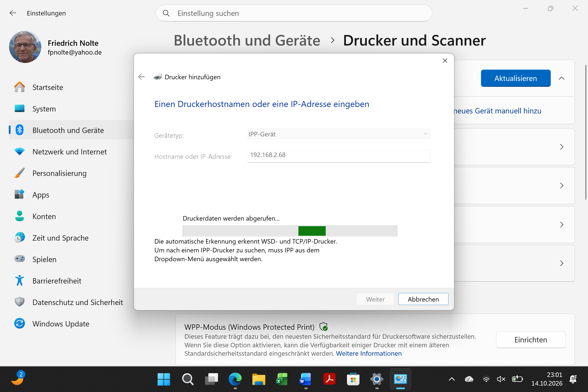Click the Wi-Fi tray icon
588x392 pixels.
pyautogui.click(x=486, y=379)
